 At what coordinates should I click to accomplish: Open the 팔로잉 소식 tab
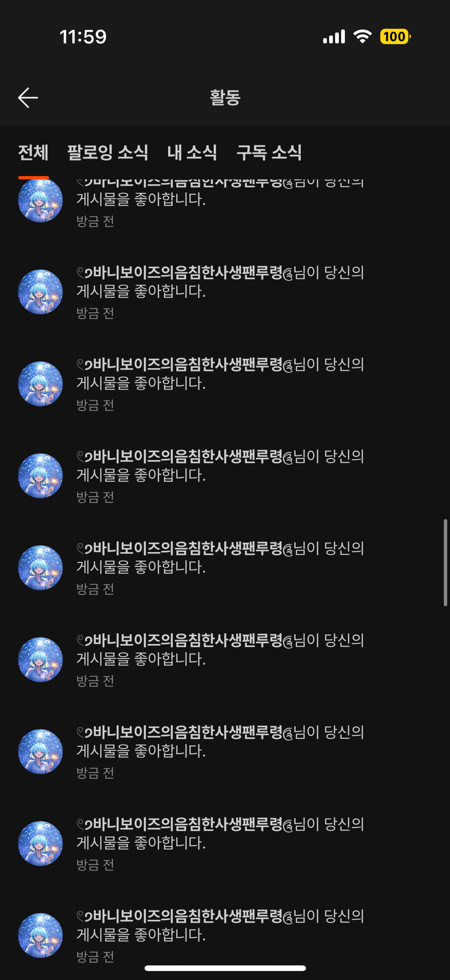(x=108, y=153)
